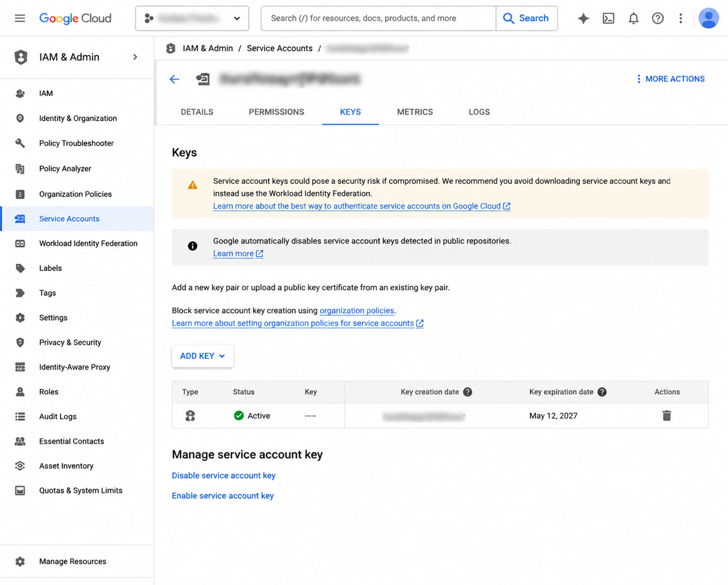
Task: Switch to the PERMISSIONS tab
Action: point(276,112)
